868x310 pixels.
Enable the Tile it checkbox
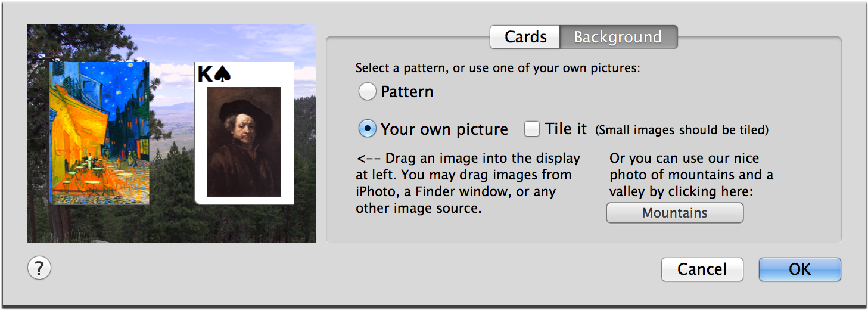532,129
